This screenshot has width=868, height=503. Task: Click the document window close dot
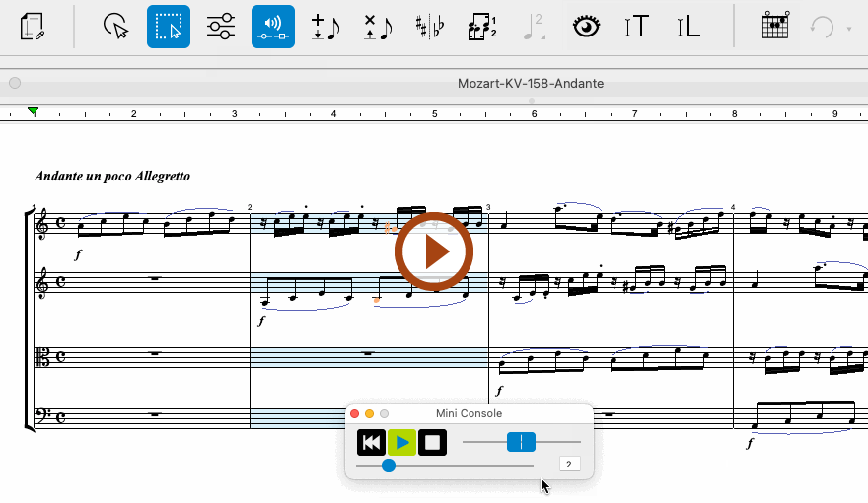(x=15, y=83)
